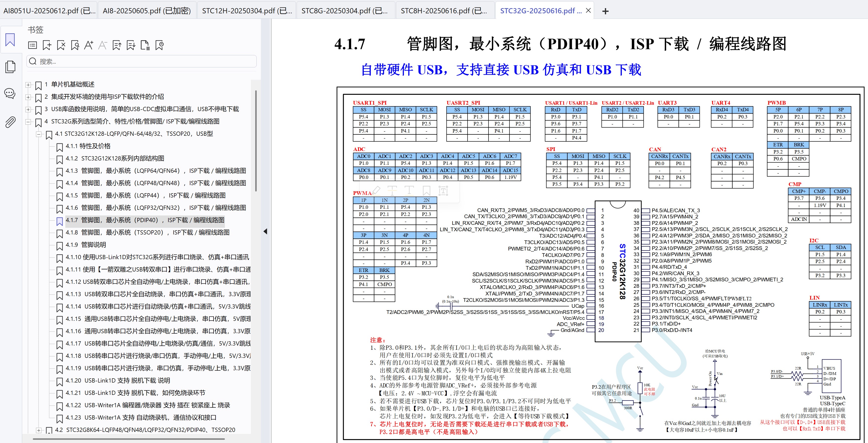The height and width of the screenshot is (443, 868).
Task: Select bookmark 4.1.7 PDIP40 pin diagram
Action: [x=145, y=220]
